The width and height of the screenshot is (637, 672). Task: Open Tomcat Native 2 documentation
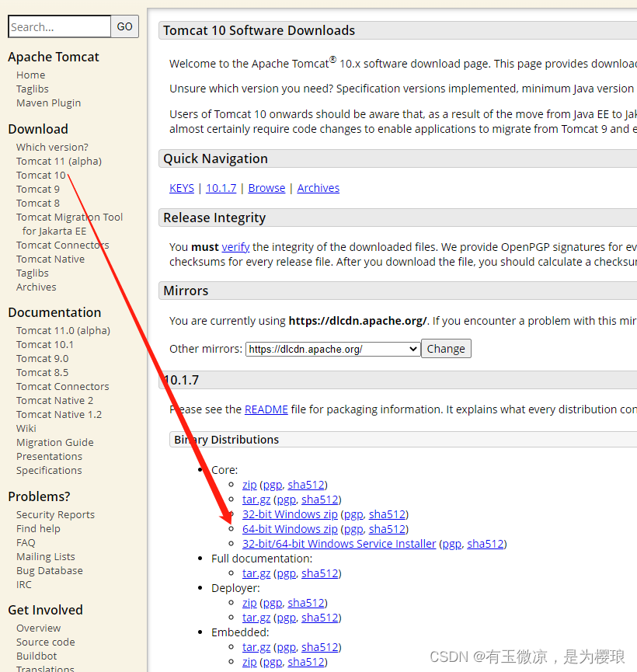click(55, 401)
